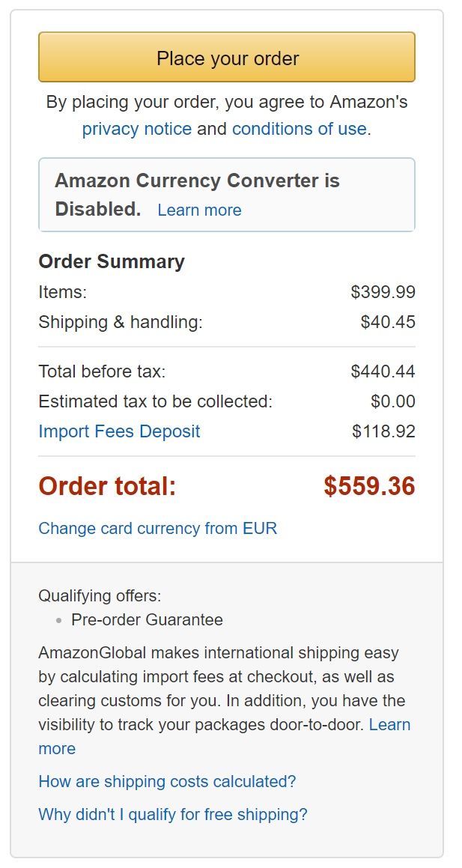
Task: Open the Import Fees Deposit link
Action: pyautogui.click(x=120, y=431)
